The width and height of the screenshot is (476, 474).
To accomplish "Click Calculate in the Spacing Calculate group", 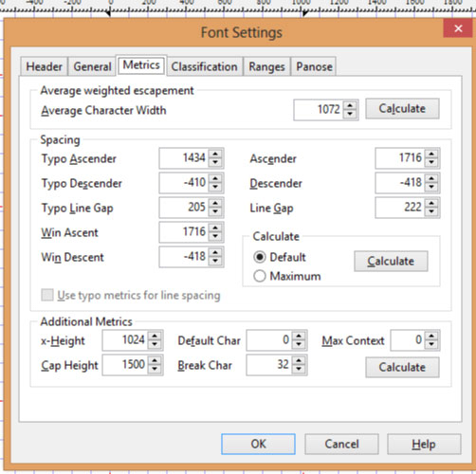I will pyautogui.click(x=391, y=261).
